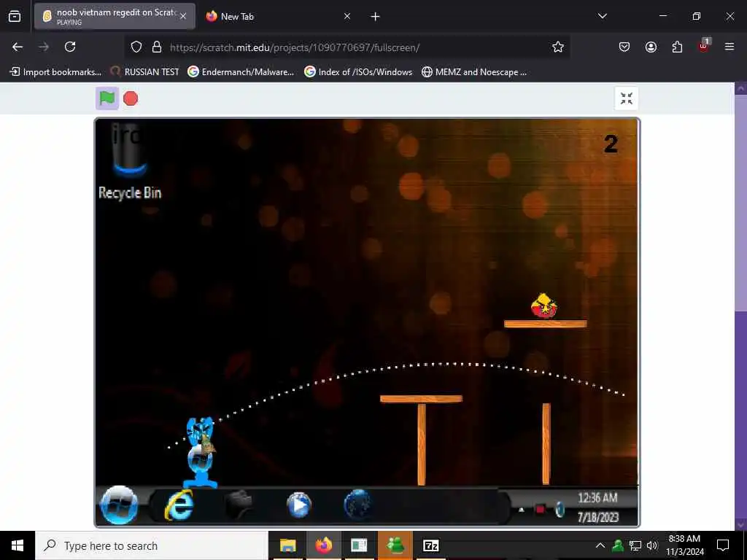Open the Firefox hamburger menu
Image resolution: width=747 pixels, height=560 pixels.
[x=729, y=47]
